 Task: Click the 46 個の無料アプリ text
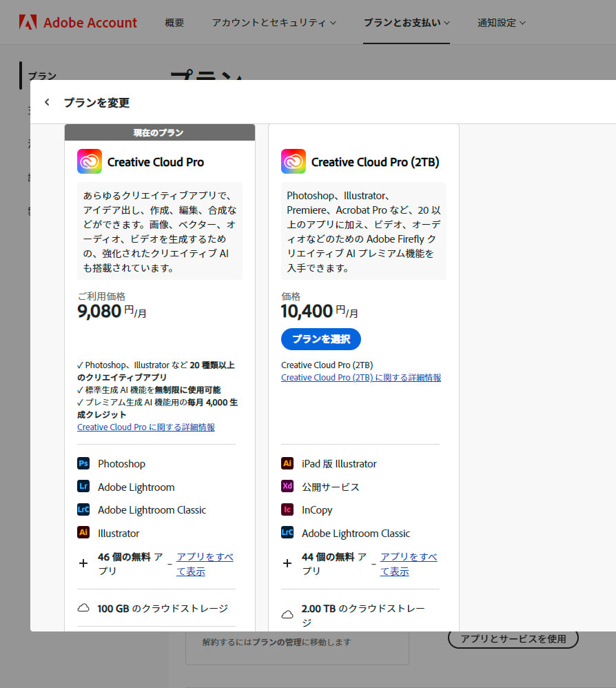point(130,564)
